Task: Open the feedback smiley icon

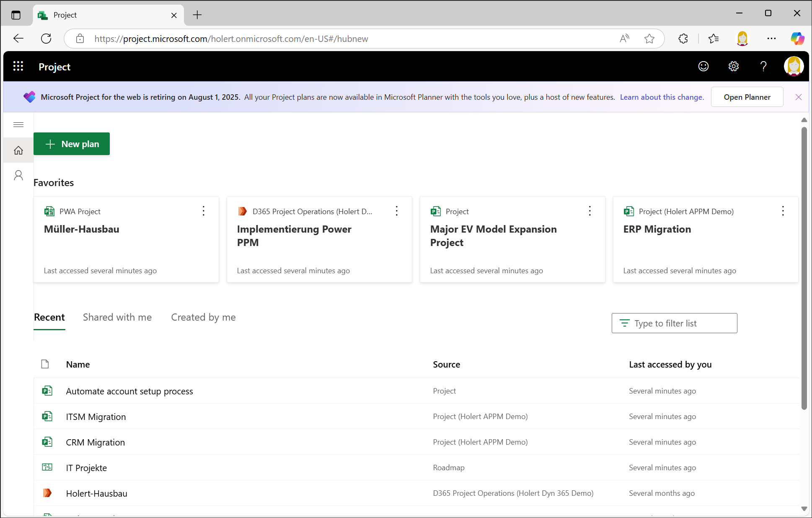Action: click(703, 66)
